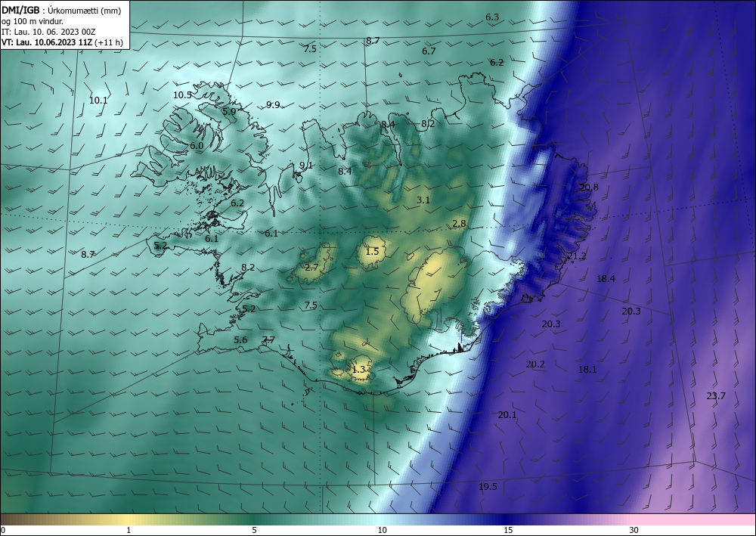This screenshot has width=756, height=536.
Task: Click the 2.8 value on the map
Action: (x=459, y=224)
